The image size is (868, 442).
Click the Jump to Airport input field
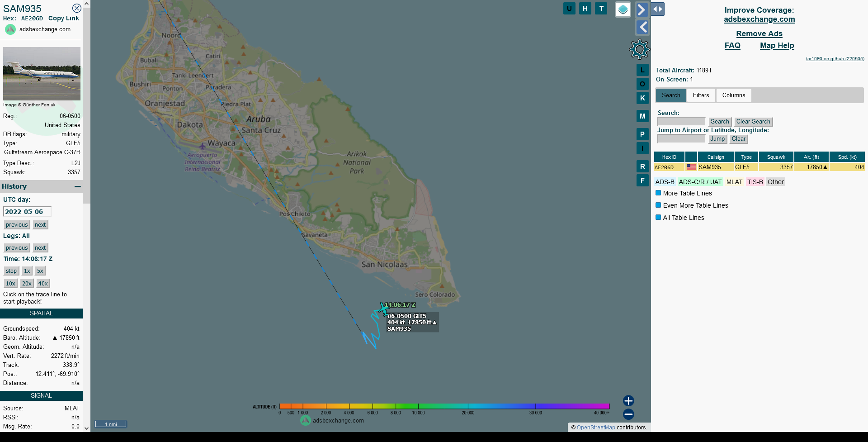(681, 138)
